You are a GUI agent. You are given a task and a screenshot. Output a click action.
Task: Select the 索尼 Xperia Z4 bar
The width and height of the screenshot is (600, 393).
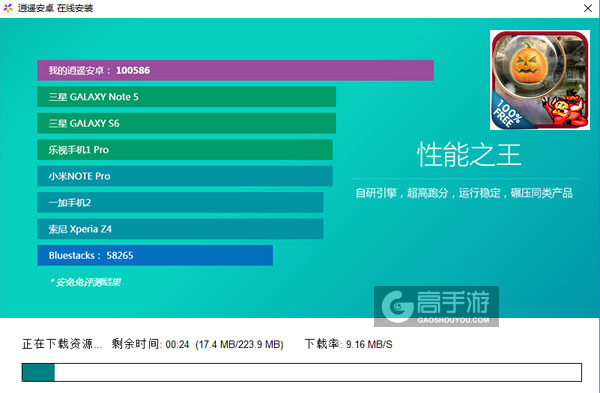pyautogui.click(x=180, y=229)
